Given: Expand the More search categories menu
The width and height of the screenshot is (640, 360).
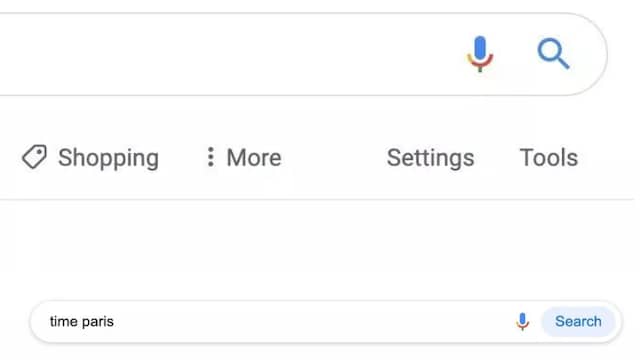Looking at the screenshot, I should click(244, 158).
